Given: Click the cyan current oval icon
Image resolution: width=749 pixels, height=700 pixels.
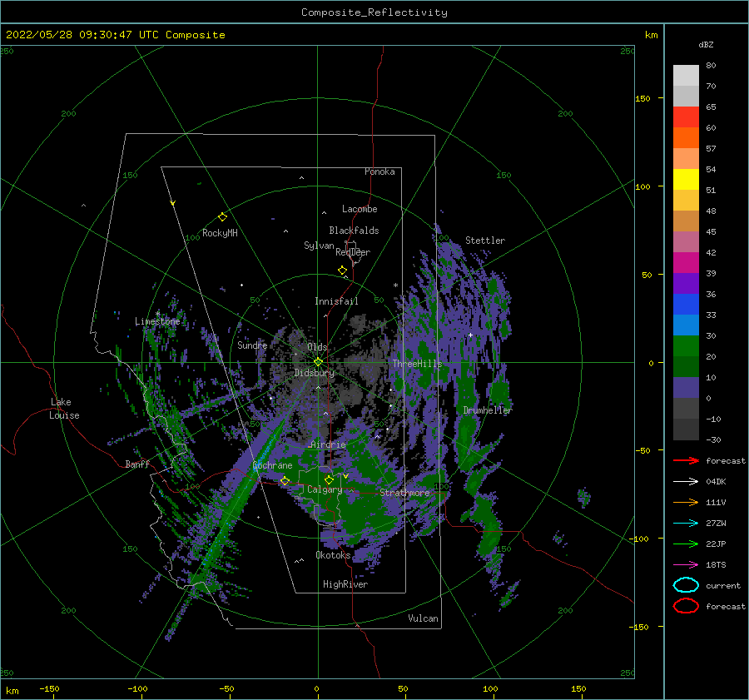Looking at the screenshot, I should click(x=686, y=585).
